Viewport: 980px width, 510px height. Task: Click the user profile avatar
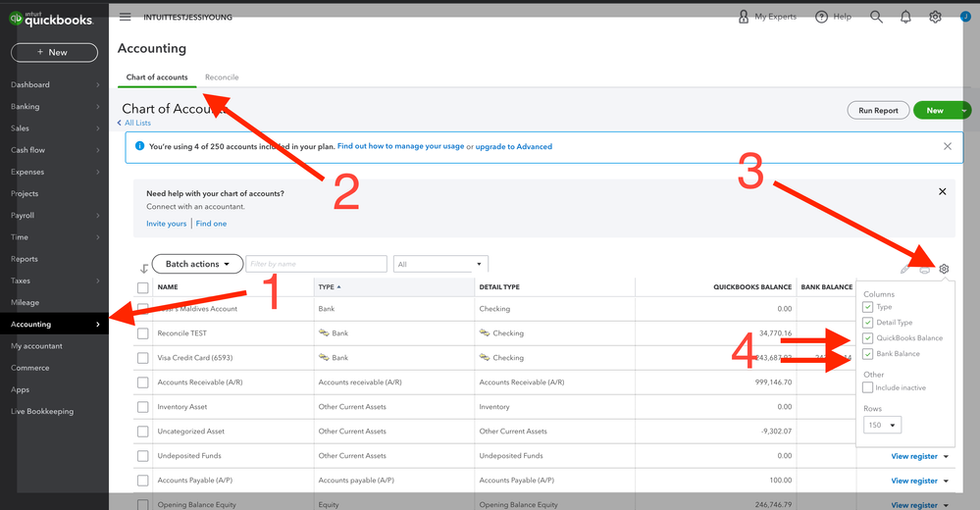point(965,17)
